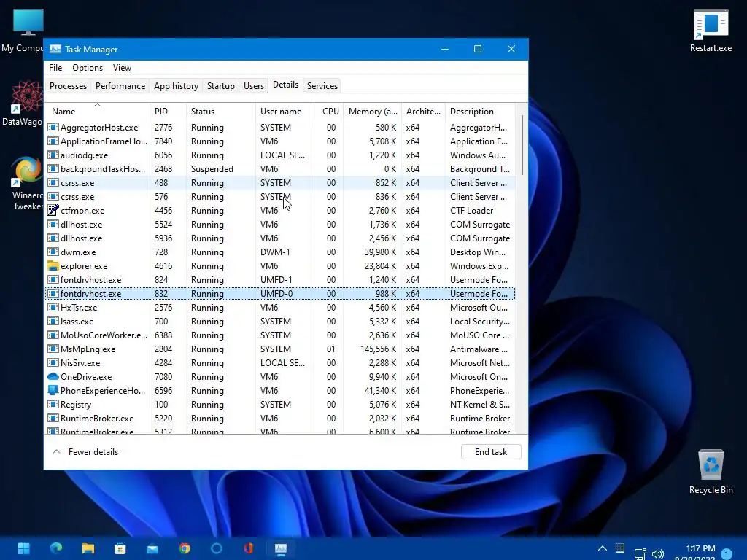Sort by the Name column header

coord(97,112)
